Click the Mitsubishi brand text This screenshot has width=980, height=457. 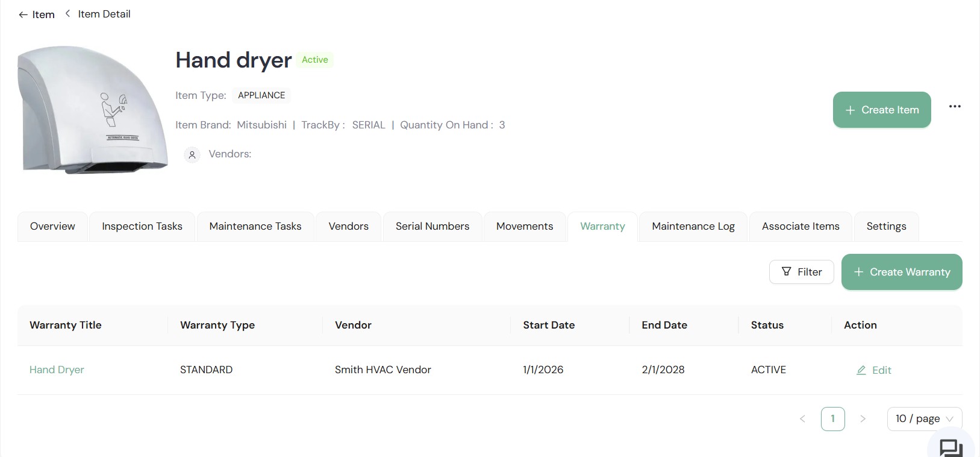pyautogui.click(x=261, y=125)
